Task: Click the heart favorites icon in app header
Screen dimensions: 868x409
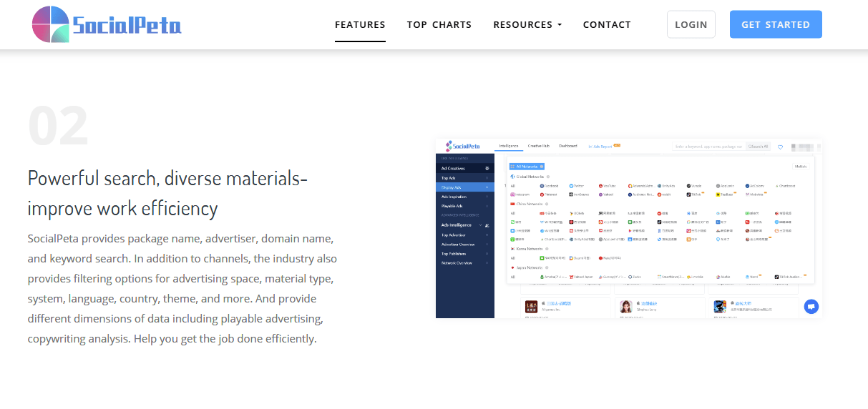Action: point(780,147)
